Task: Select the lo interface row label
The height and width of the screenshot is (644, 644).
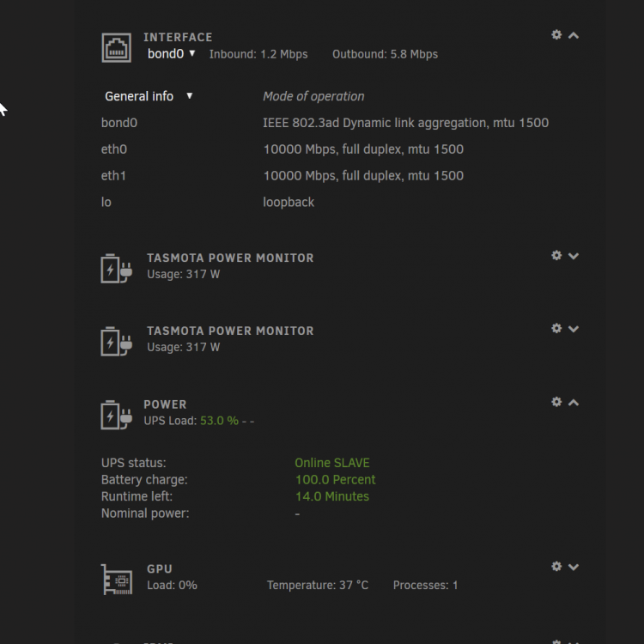Action: coord(106,202)
